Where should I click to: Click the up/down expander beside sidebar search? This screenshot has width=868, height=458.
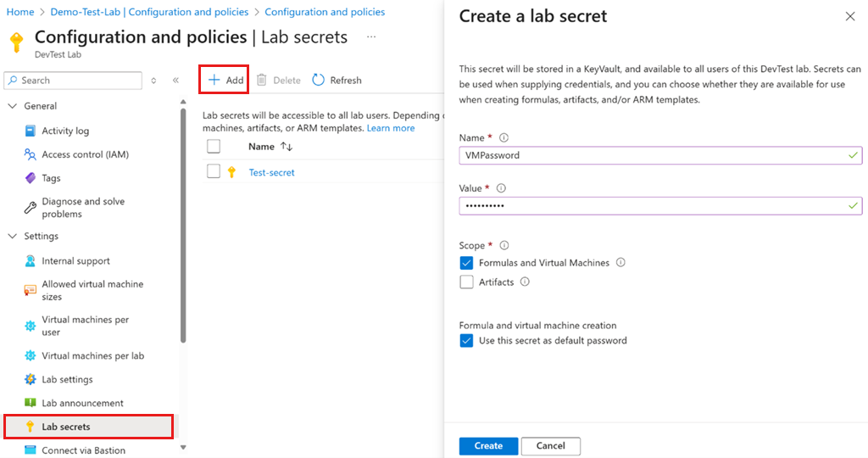pos(153,81)
